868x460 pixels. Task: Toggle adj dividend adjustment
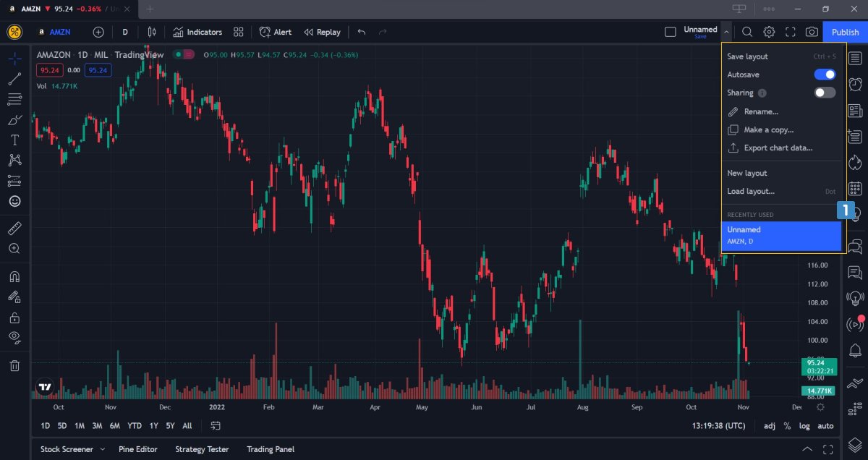coord(770,426)
